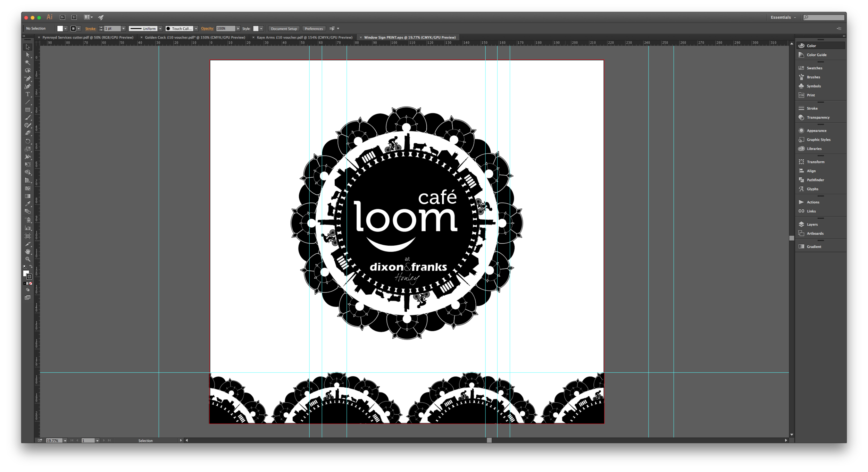This screenshot has width=868, height=472.
Task: Click the Preferences button
Action: coord(314,28)
